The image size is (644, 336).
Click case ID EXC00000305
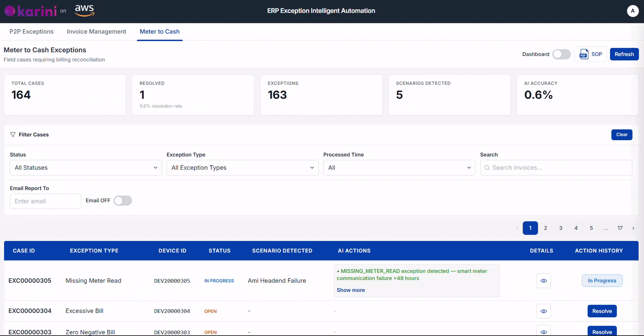point(30,281)
